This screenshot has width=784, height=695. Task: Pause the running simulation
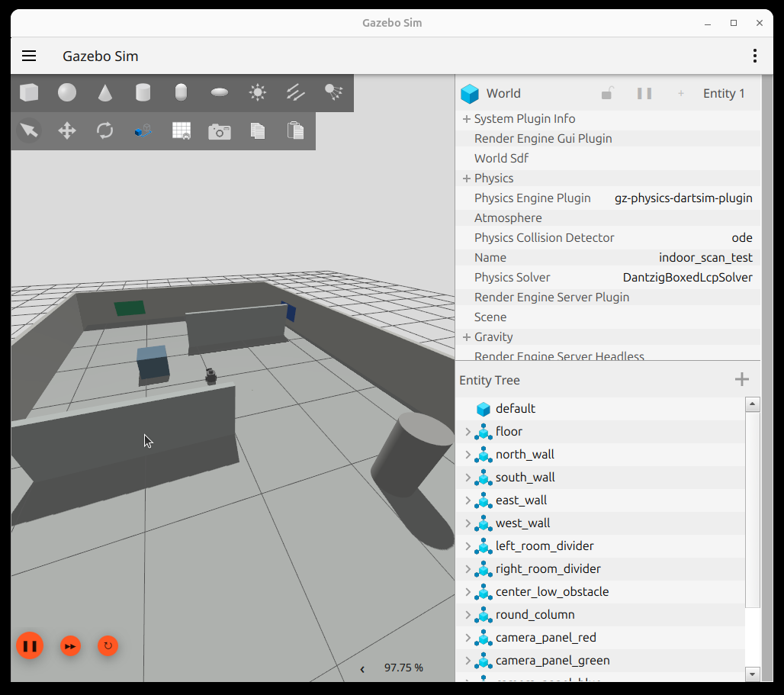[x=30, y=646]
